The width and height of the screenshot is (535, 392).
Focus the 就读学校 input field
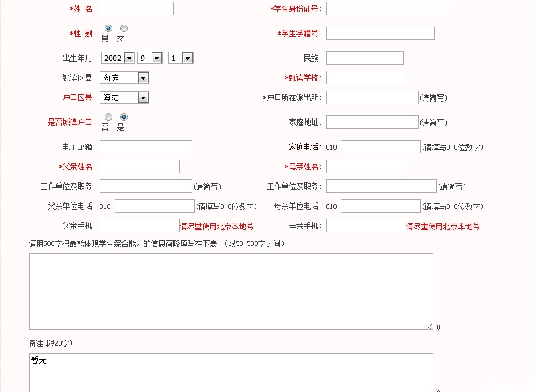pyautogui.click(x=366, y=78)
